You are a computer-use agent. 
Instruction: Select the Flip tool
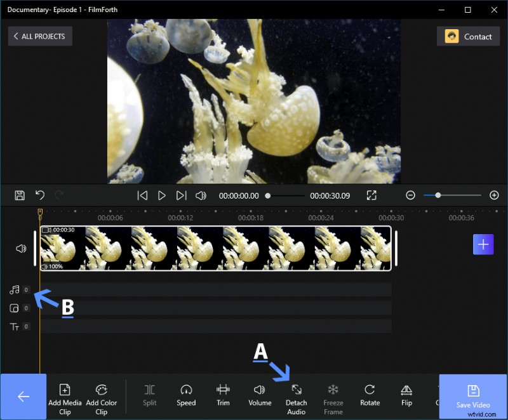click(406, 395)
